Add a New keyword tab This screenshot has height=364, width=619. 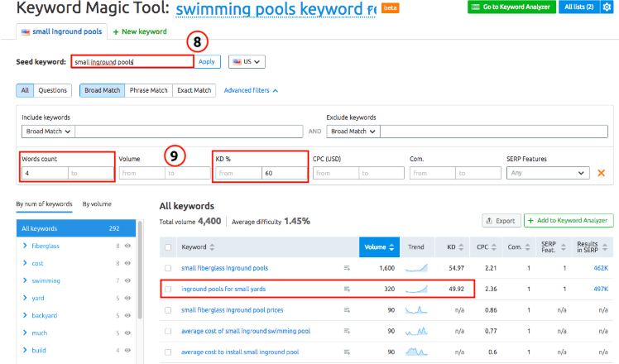click(x=140, y=31)
